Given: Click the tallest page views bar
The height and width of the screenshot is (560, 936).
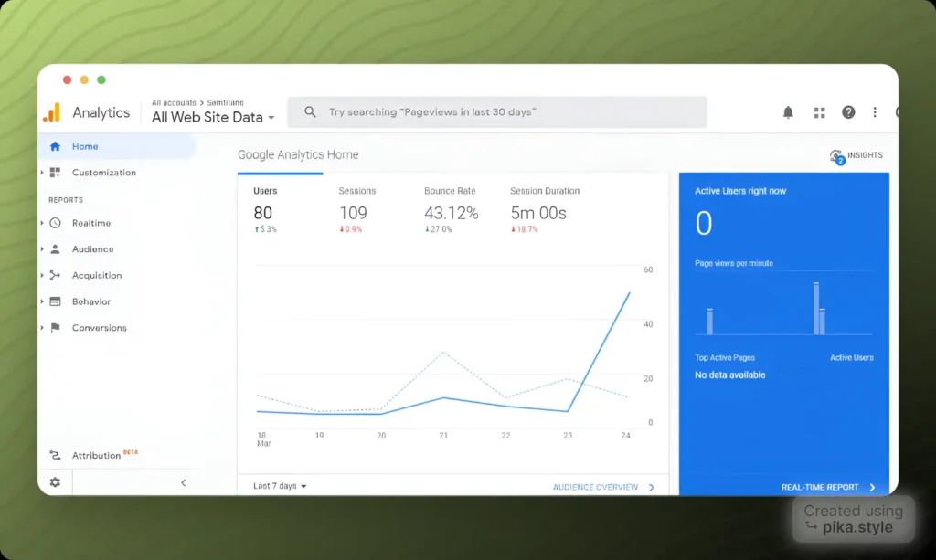Looking at the screenshot, I should [x=816, y=309].
